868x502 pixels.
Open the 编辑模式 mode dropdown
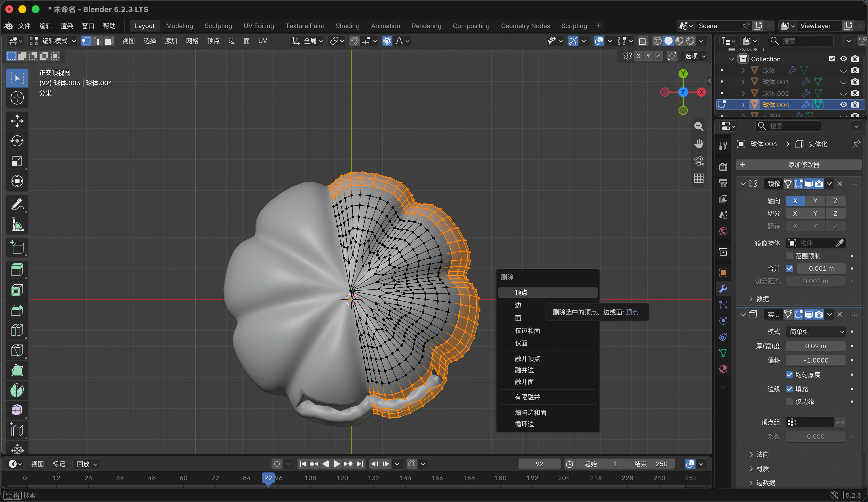click(x=53, y=41)
